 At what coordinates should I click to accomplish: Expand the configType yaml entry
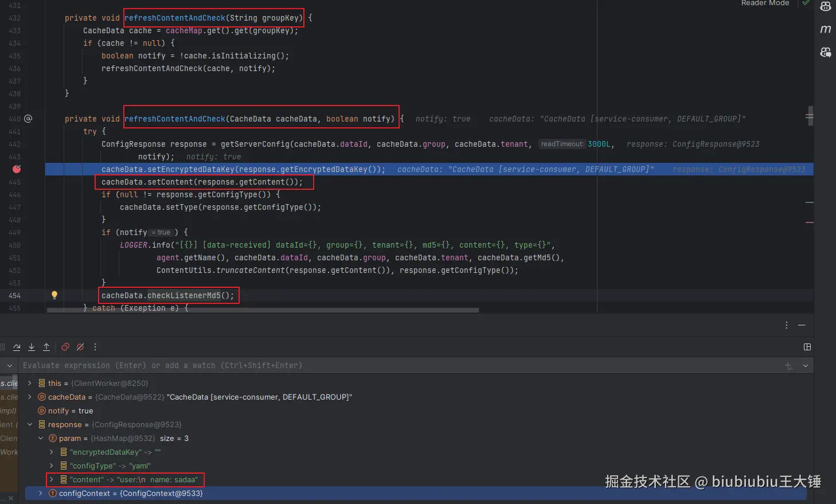[x=52, y=466]
